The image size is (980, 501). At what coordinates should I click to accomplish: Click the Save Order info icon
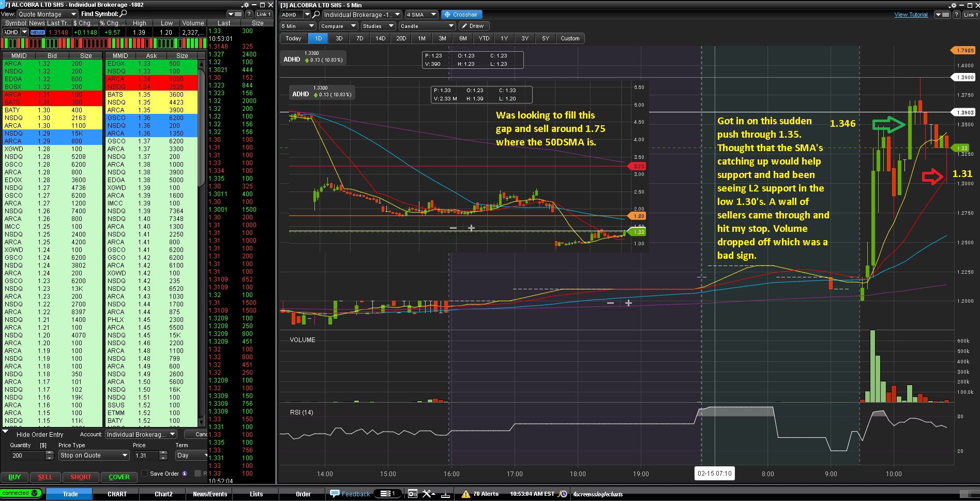point(185,474)
